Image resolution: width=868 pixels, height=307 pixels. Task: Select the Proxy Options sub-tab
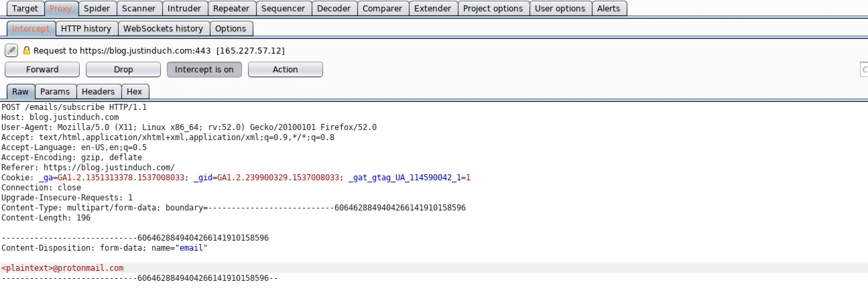pyautogui.click(x=231, y=28)
